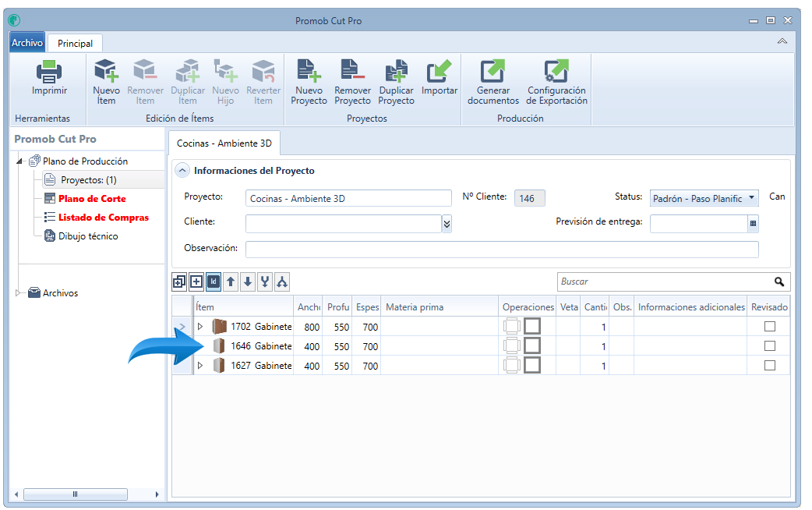Click the move item up arrow
The height and width of the screenshot is (510, 812).
pos(231,282)
